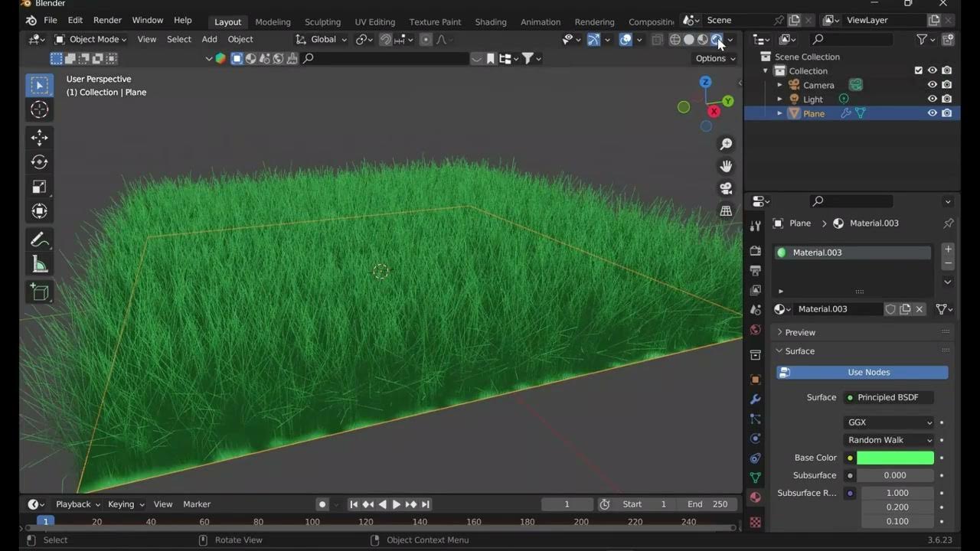Click the pan view hand icon
The image size is (980, 551).
pyautogui.click(x=726, y=166)
